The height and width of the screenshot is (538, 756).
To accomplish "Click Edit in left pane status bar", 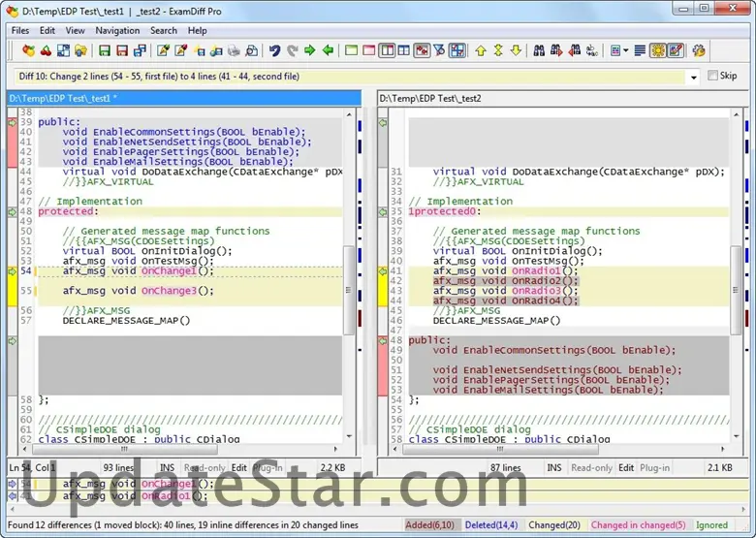I will 238,467.
